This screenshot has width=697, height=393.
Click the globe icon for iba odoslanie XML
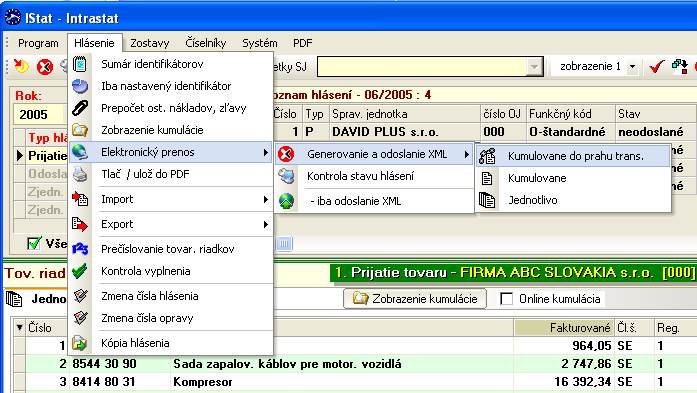point(286,201)
